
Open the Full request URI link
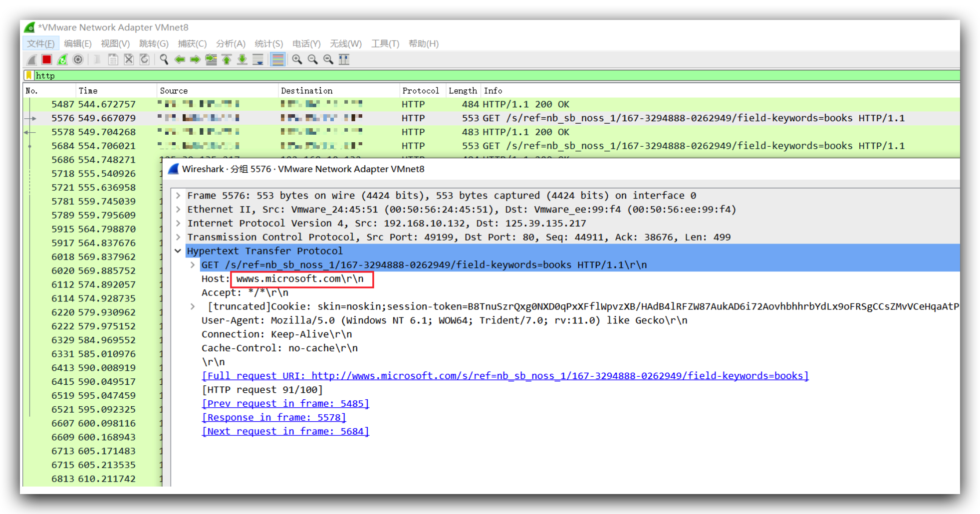(x=505, y=376)
